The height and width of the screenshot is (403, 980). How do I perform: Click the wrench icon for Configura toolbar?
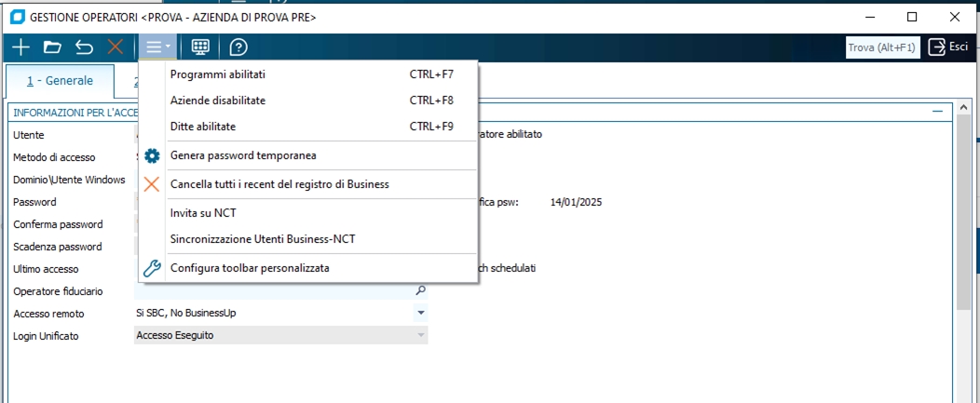point(152,268)
